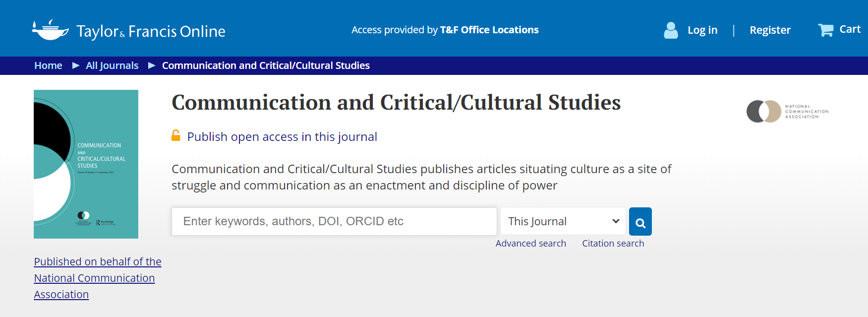Open the shopping cart icon
Image resolution: width=868 pixels, height=317 pixels.
825,30
